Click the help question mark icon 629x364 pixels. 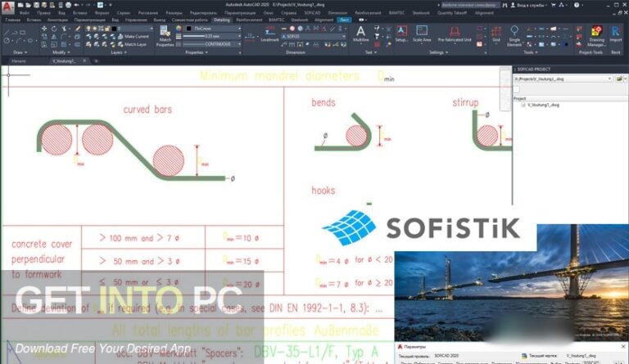[577, 5]
